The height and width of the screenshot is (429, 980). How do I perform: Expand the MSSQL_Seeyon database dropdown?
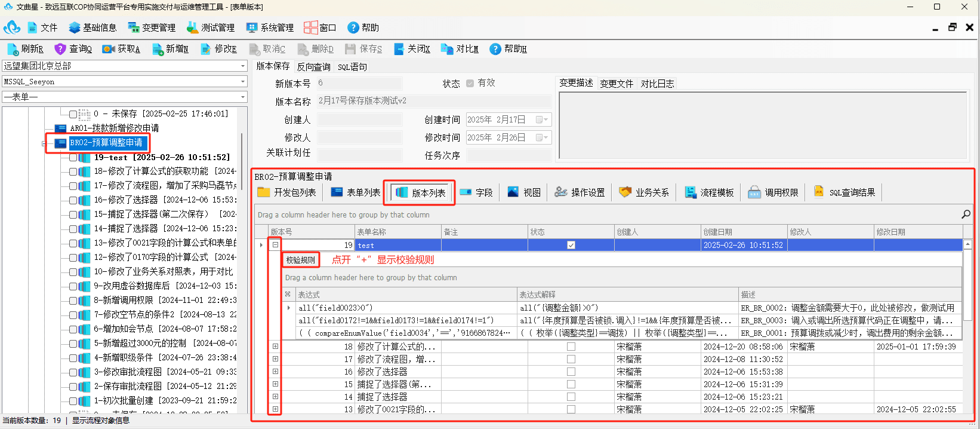coord(125,81)
